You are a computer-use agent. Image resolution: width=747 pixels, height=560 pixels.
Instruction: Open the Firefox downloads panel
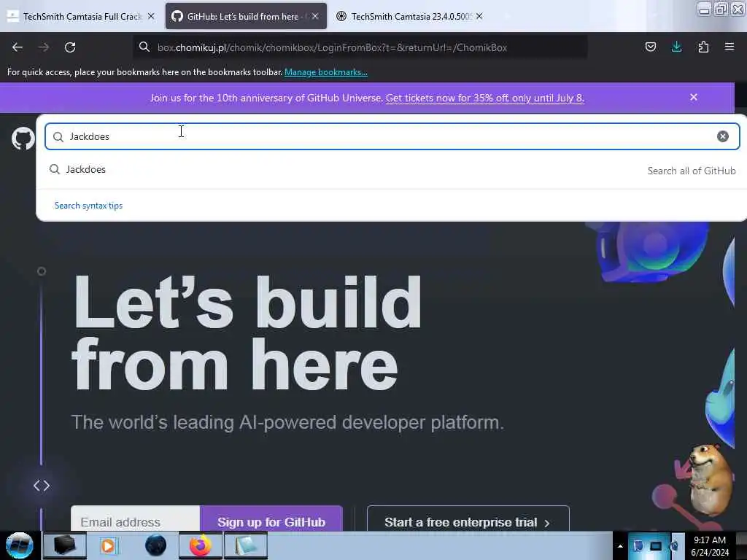pyautogui.click(x=676, y=47)
